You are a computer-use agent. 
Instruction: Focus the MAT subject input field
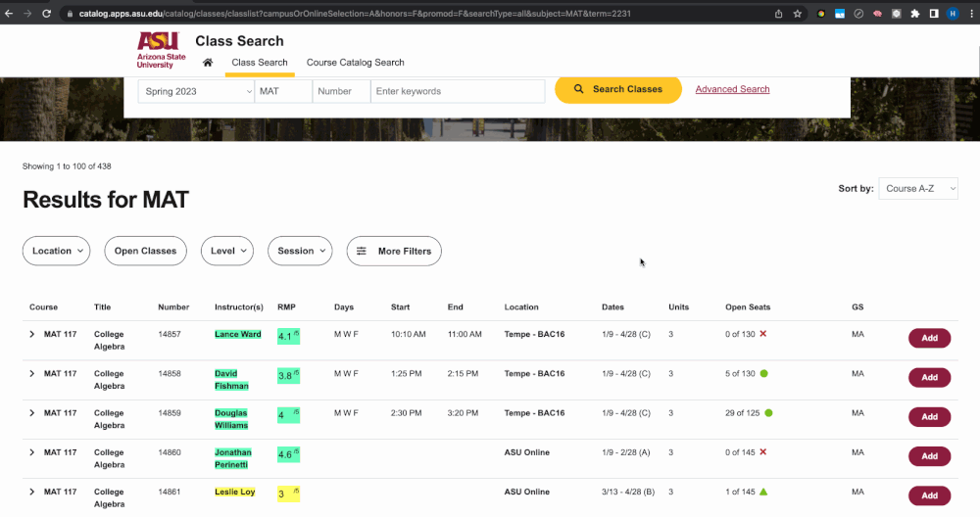click(x=283, y=91)
